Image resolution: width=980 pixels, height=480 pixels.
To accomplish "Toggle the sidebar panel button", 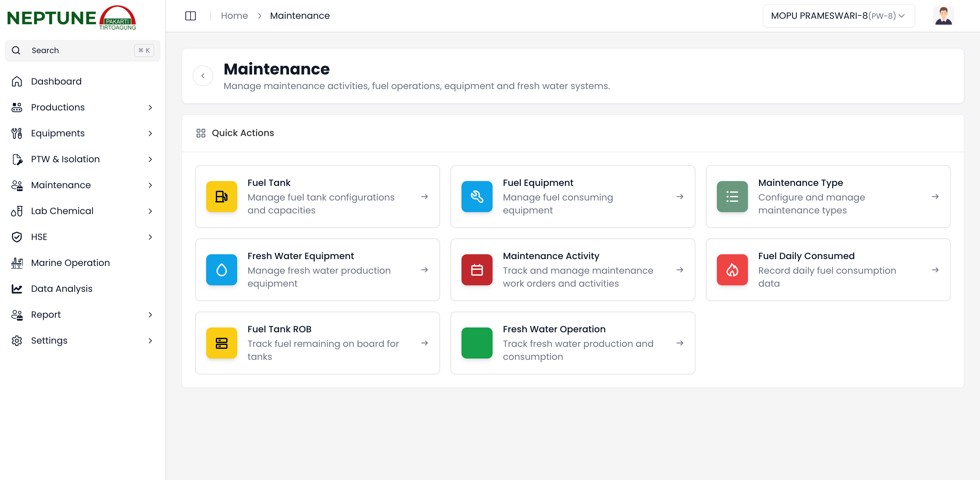I will tap(190, 16).
